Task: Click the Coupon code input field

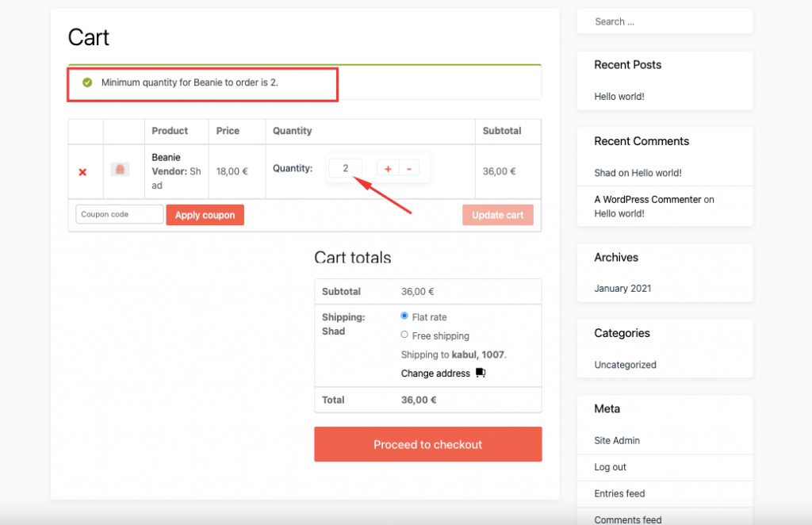Action: [x=120, y=214]
